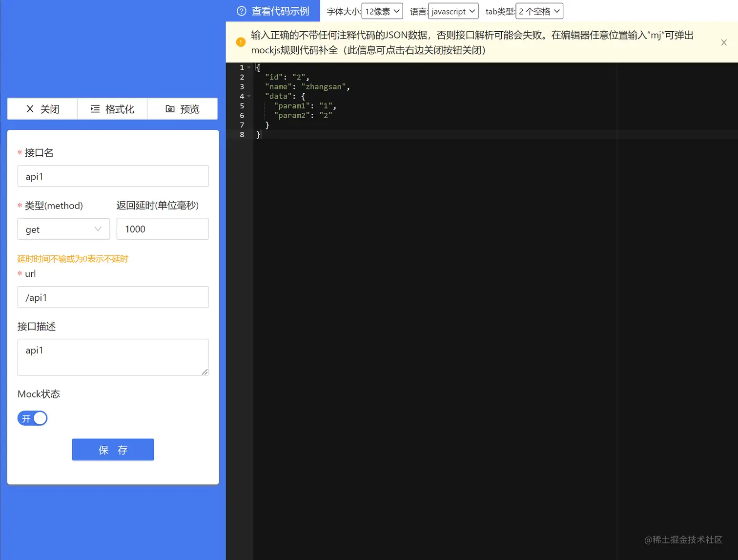The width and height of the screenshot is (738, 560).
Task: Turn off the Mock状态 switch
Action: coord(33,418)
